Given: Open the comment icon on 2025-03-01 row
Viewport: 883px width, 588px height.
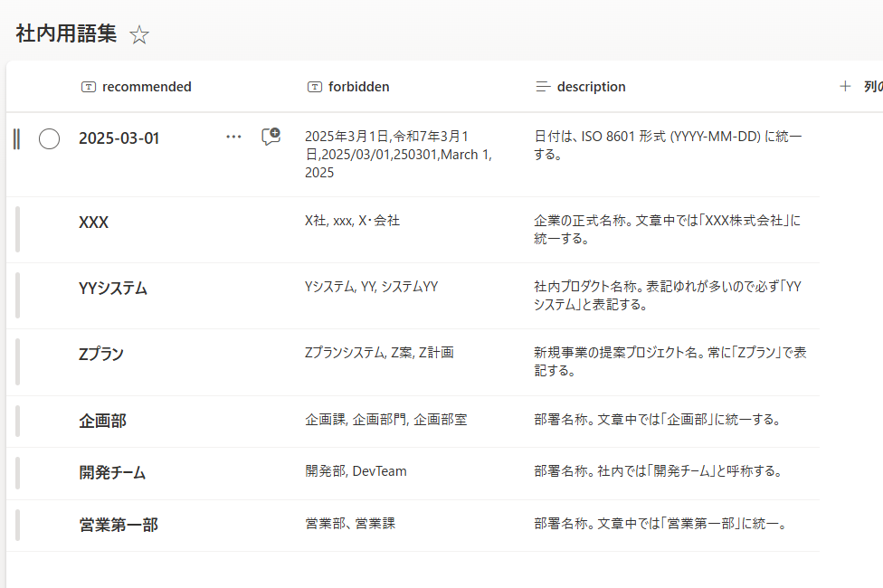Looking at the screenshot, I should [271, 137].
